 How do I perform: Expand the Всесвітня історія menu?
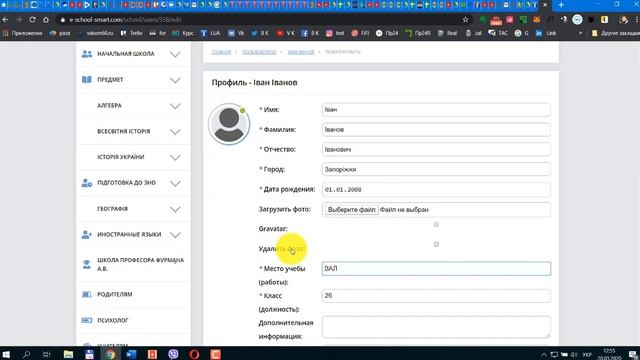[175, 132]
